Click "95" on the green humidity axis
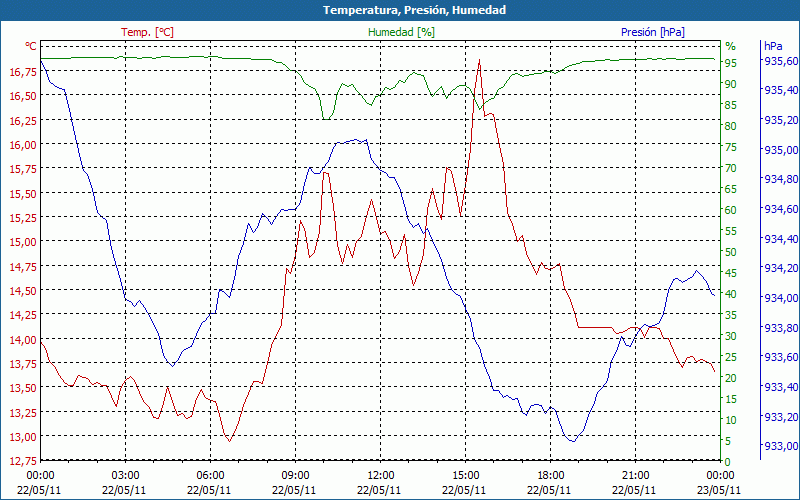Screen dimensions: 800x500 pos(731,63)
